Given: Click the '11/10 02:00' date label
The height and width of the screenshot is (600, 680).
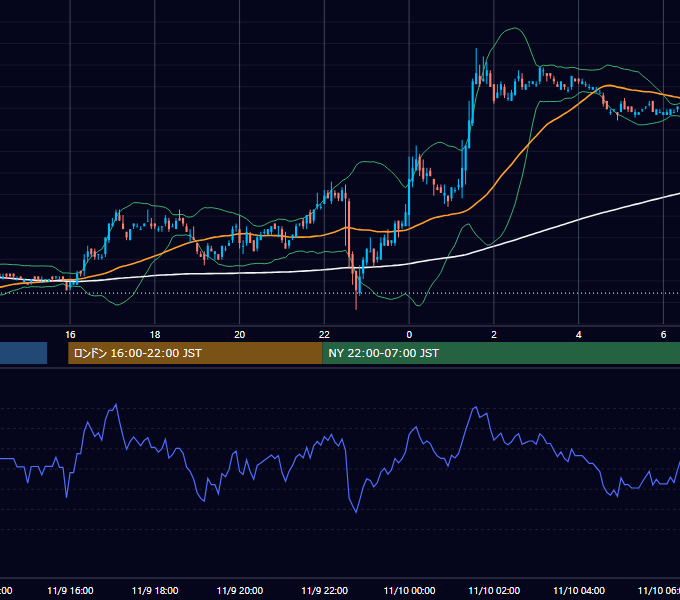Looking at the screenshot, I should pyautogui.click(x=494, y=590).
